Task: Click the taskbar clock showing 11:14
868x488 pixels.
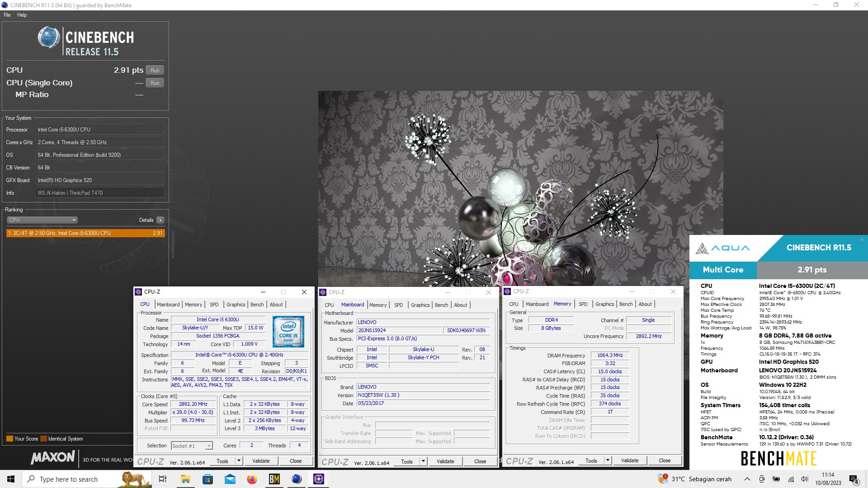Action: point(828,479)
